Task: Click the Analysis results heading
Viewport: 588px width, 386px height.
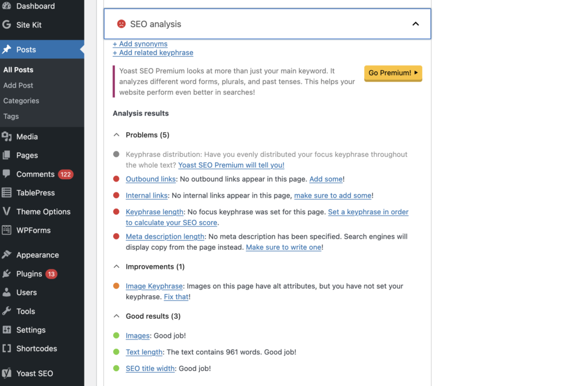Action: pos(141,113)
